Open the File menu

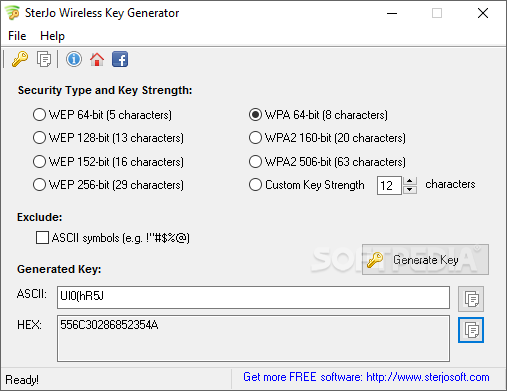click(x=17, y=36)
